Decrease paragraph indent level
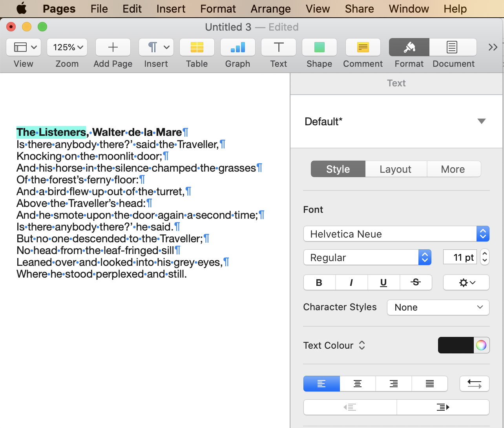504x428 pixels. click(x=350, y=407)
